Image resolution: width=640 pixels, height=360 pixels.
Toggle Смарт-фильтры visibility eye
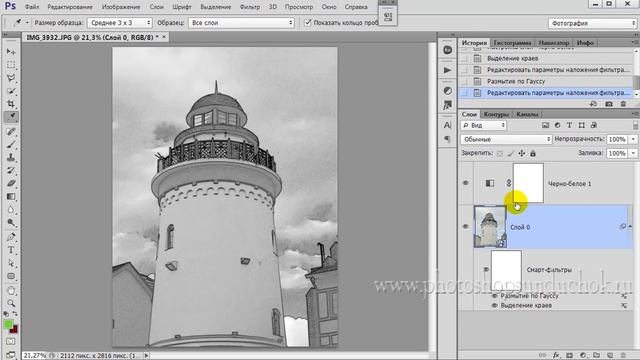[x=486, y=269]
